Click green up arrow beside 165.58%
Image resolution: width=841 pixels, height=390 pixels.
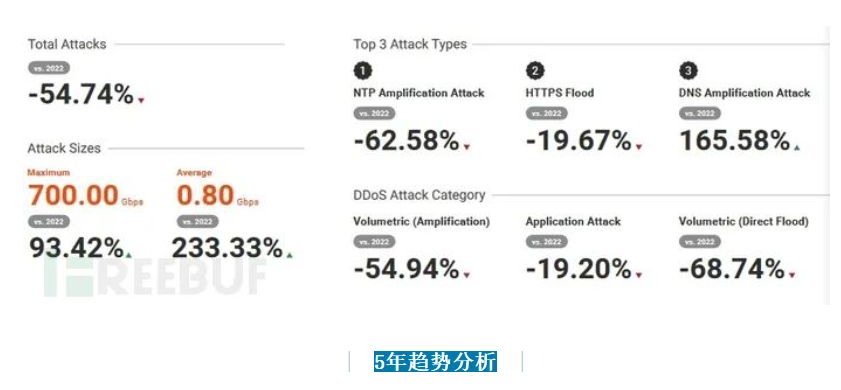click(x=796, y=148)
